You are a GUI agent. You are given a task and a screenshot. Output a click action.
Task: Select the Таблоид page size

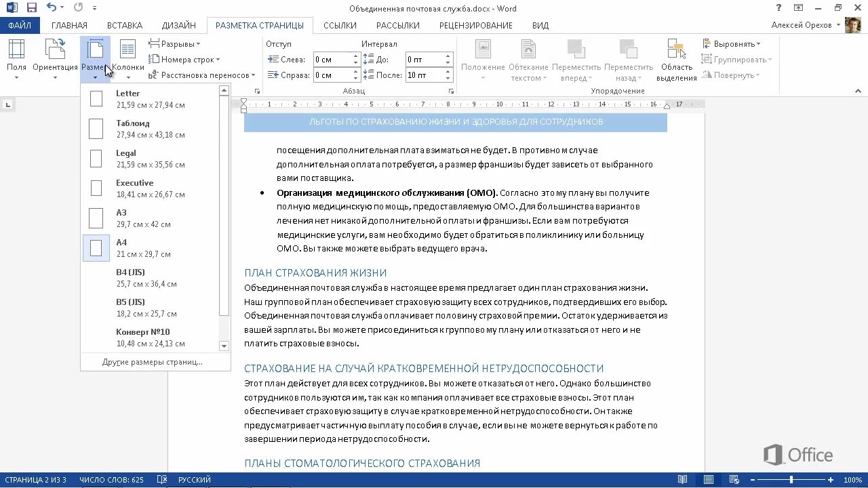pos(150,129)
